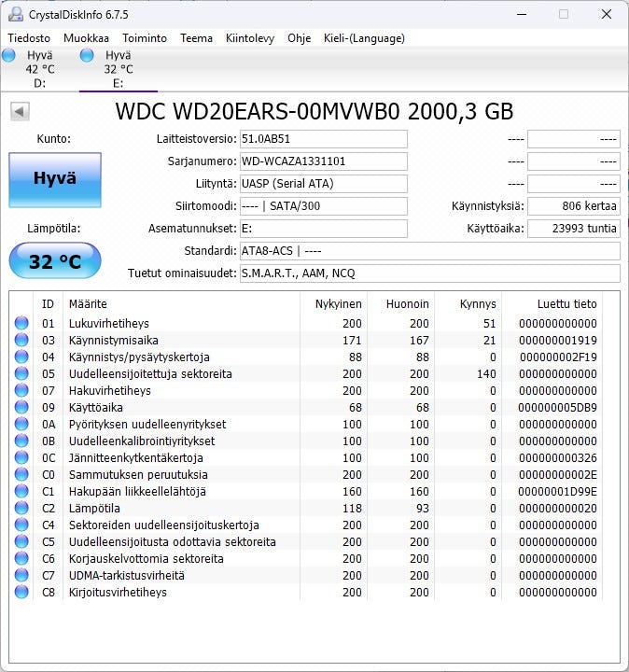Click status orb for 0C Jännitteenkytkentäkertoja

click(21, 457)
